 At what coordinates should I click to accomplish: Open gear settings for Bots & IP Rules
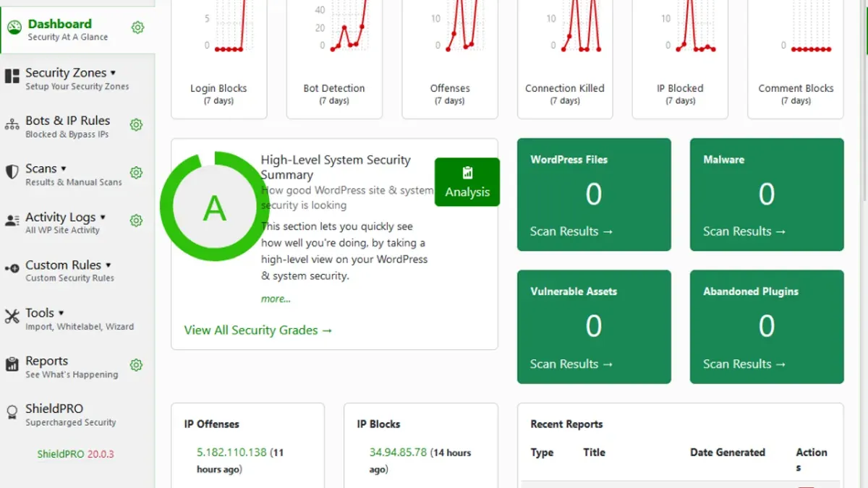pos(136,124)
